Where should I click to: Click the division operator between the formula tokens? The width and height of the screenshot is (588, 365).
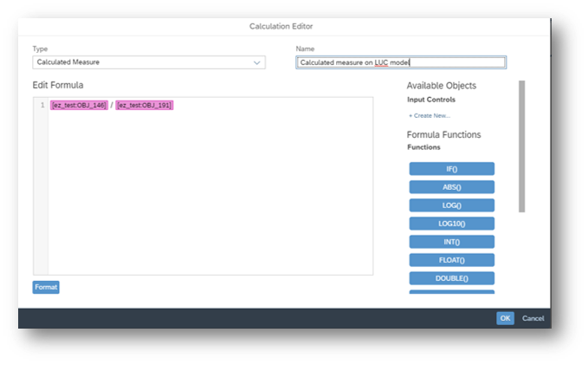pos(112,105)
